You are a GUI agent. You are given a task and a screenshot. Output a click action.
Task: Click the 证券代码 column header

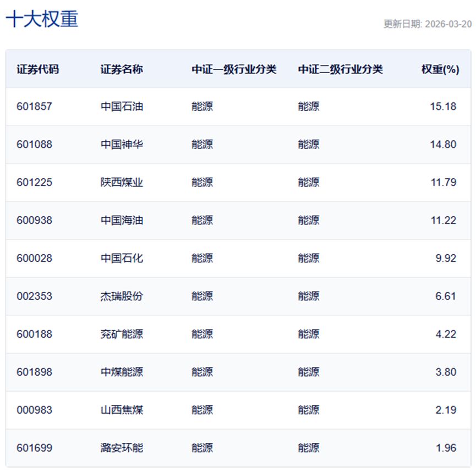pyautogui.click(x=37, y=69)
